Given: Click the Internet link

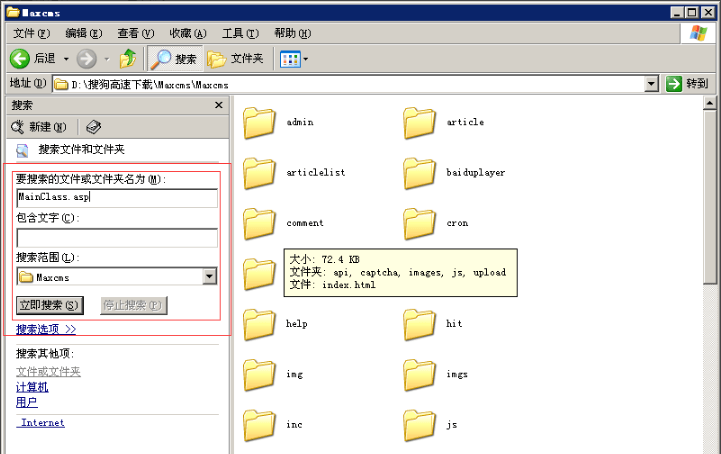Looking at the screenshot, I should coord(40,423).
